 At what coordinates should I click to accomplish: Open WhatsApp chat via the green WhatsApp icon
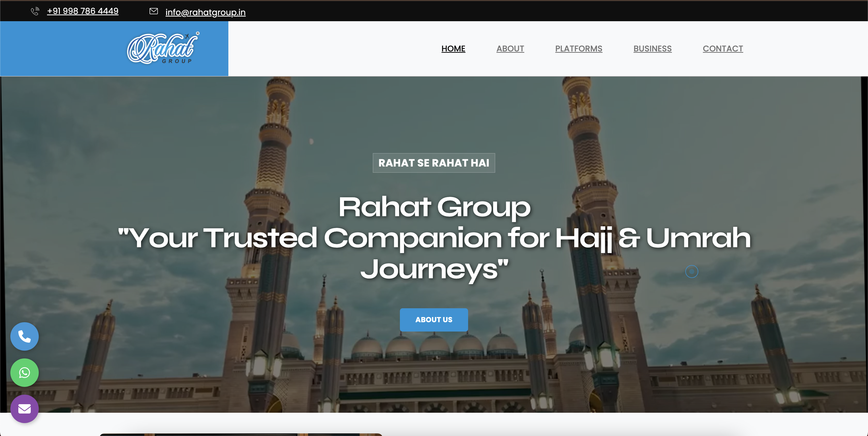coord(24,373)
